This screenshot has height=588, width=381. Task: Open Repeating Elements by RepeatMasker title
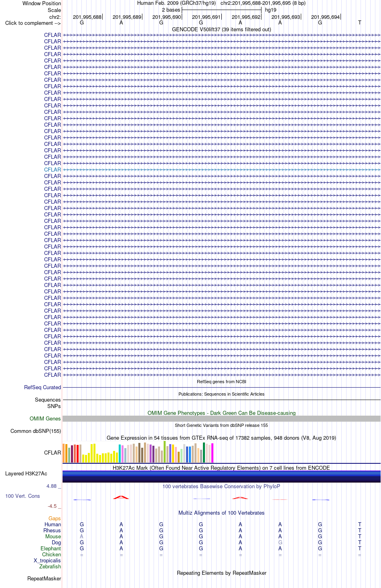[221, 573]
